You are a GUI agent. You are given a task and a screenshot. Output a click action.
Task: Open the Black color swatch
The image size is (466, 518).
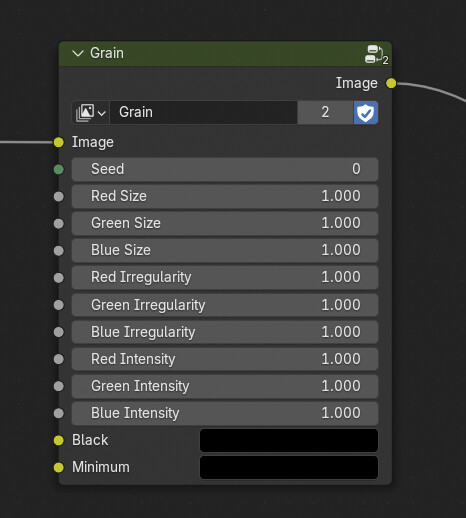(x=289, y=440)
